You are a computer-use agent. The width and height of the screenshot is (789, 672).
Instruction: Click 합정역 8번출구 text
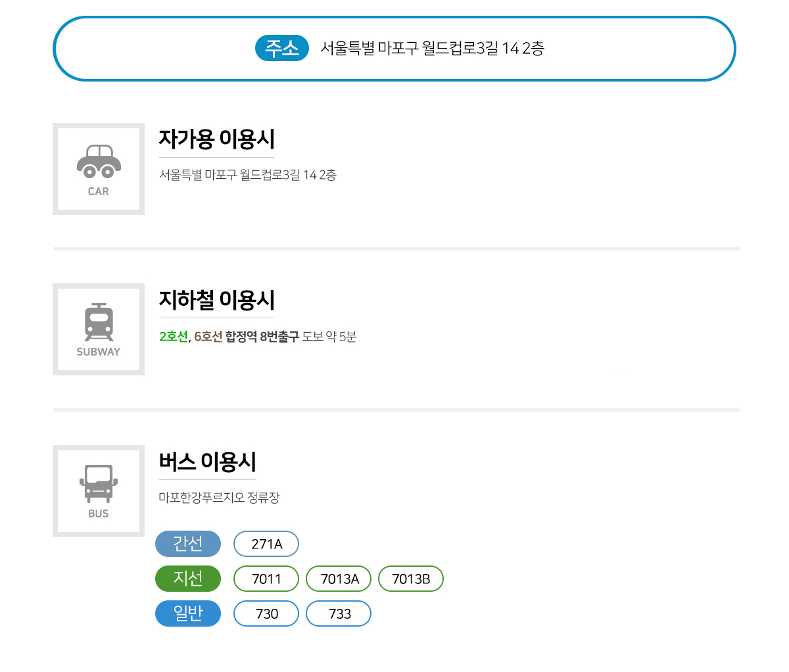pos(262,337)
